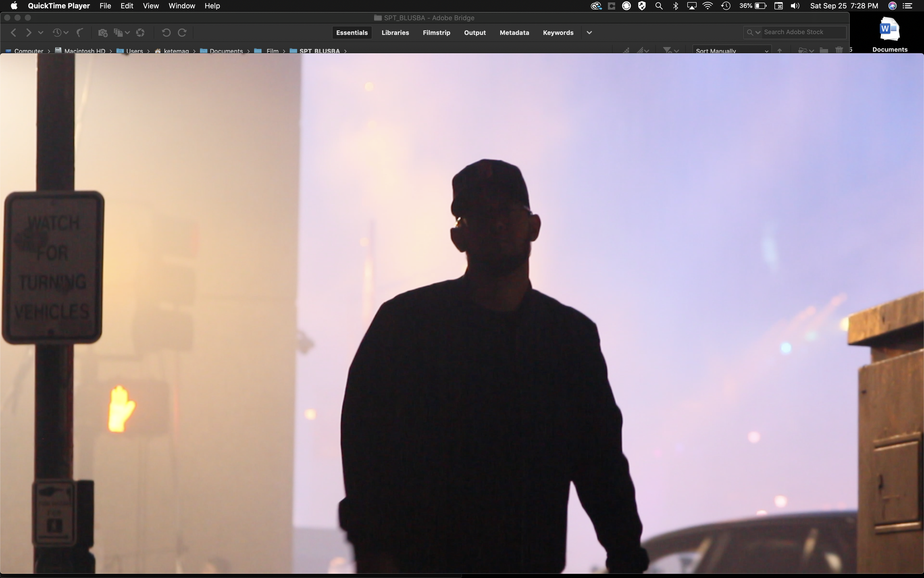Open the search provider dropdown arrow

tap(757, 33)
